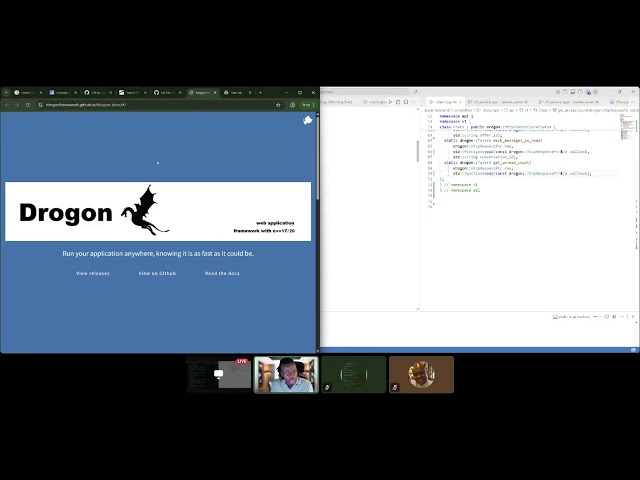
Task: Open the View on GitHub link
Action: coord(157,273)
